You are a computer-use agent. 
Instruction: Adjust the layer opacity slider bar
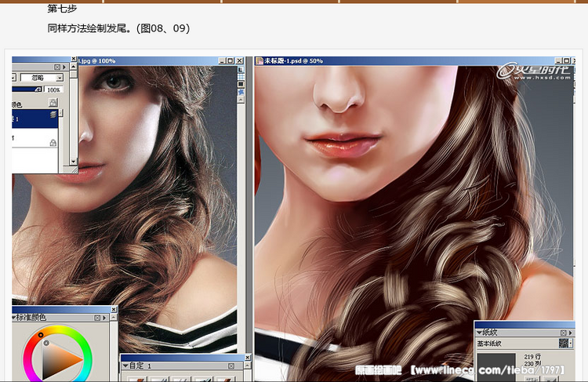click(x=27, y=89)
